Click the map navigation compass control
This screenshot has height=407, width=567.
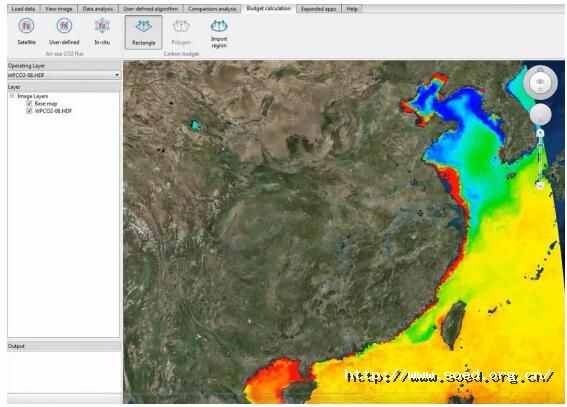[x=540, y=82]
